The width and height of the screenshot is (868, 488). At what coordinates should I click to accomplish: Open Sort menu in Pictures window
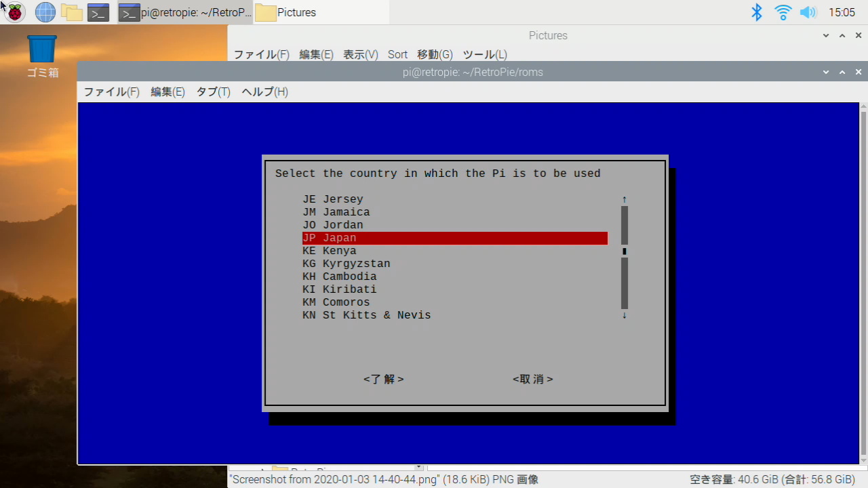tap(397, 54)
